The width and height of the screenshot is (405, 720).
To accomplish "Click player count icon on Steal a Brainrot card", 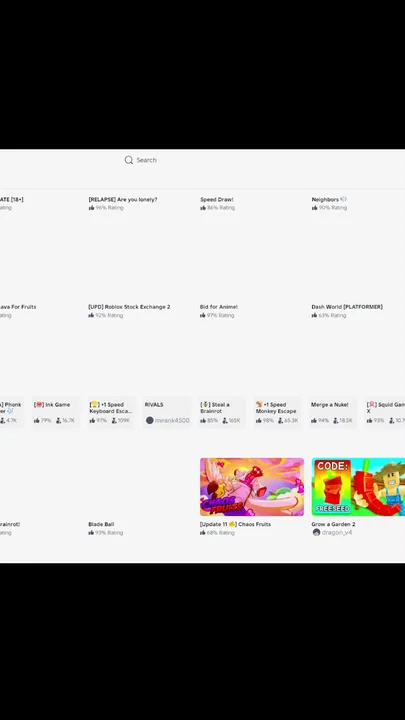I will coord(225,420).
